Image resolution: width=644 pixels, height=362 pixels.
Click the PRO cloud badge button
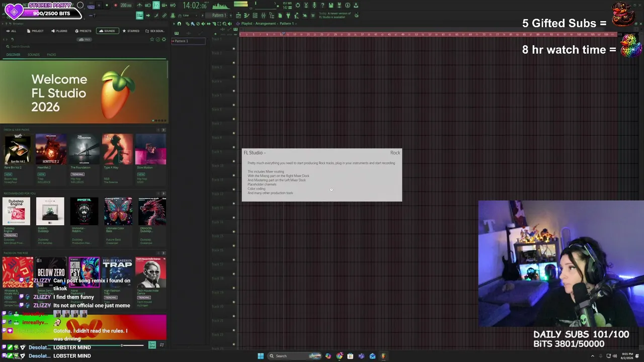pos(85,39)
